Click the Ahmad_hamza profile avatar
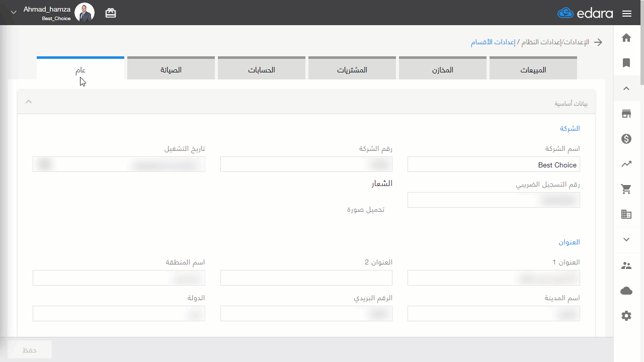 [85, 13]
